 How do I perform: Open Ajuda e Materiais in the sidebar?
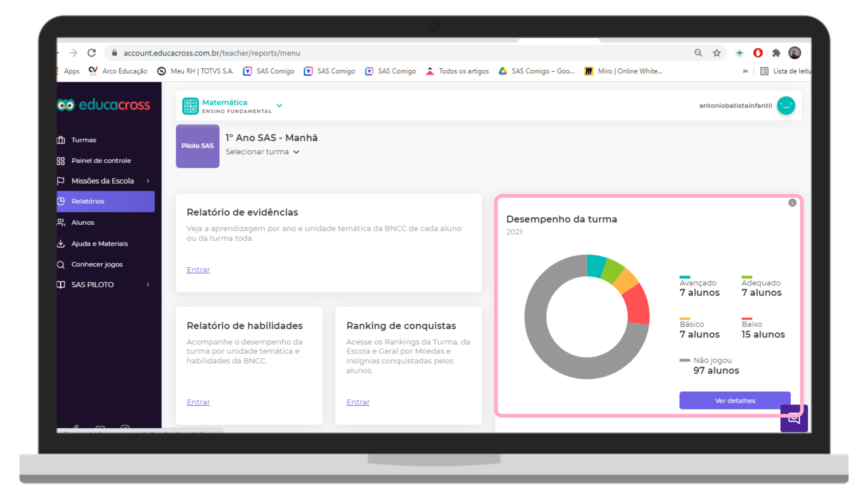pyautogui.click(x=99, y=244)
